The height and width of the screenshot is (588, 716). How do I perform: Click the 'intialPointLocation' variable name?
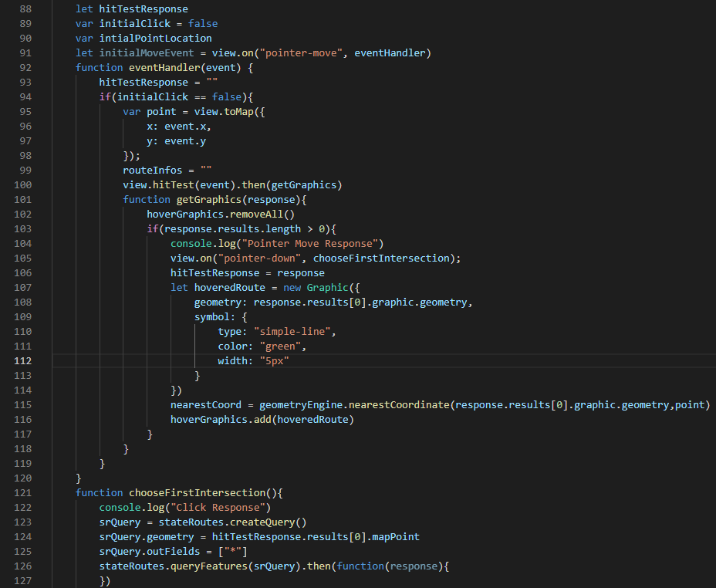click(155, 39)
